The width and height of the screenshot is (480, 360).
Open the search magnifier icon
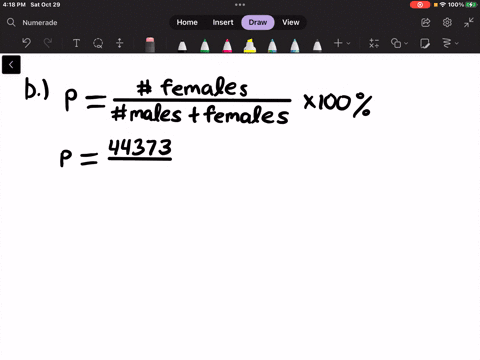point(11,22)
